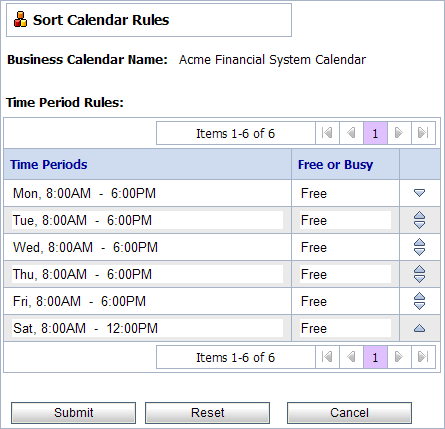
Task: Move the Mon 8:00AM rule down
Action: point(419,193)
